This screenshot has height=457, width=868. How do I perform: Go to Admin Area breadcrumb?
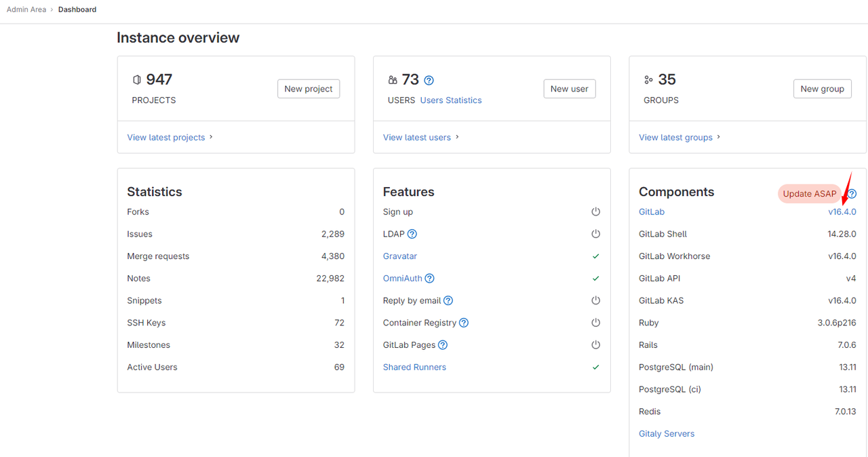tap(26, 9)
